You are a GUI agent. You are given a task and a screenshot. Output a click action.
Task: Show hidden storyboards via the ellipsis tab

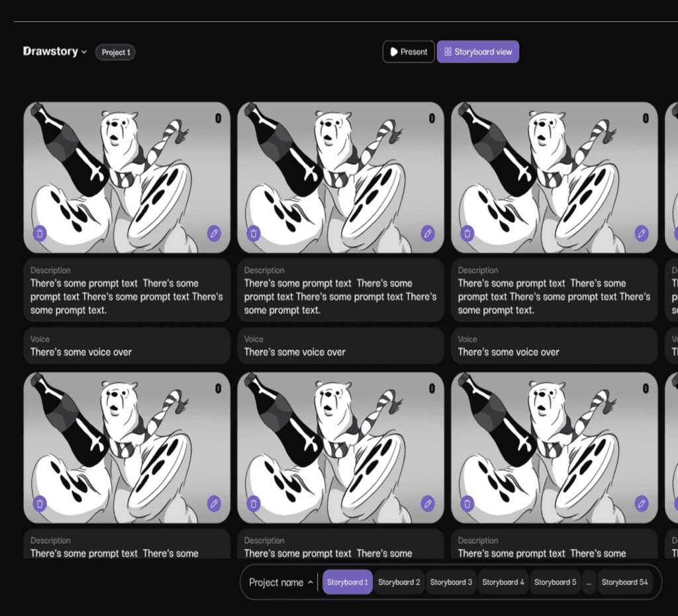pos(589,582)
